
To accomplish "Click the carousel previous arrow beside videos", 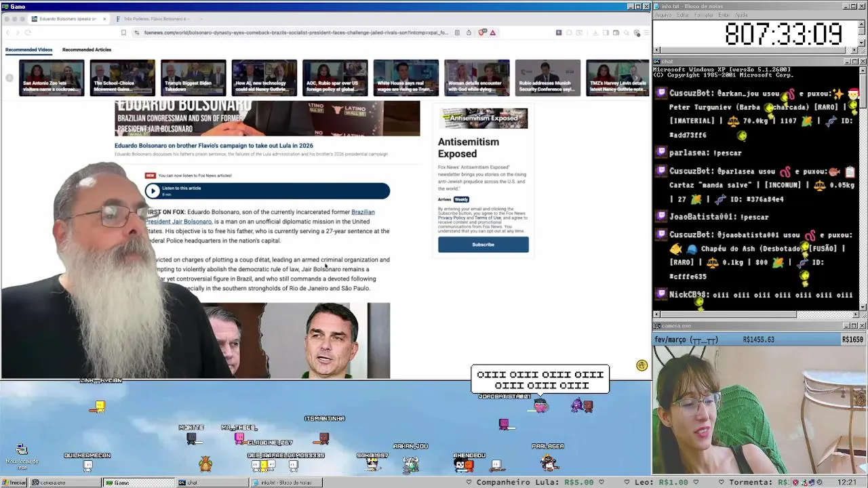I will pos(9,78).
